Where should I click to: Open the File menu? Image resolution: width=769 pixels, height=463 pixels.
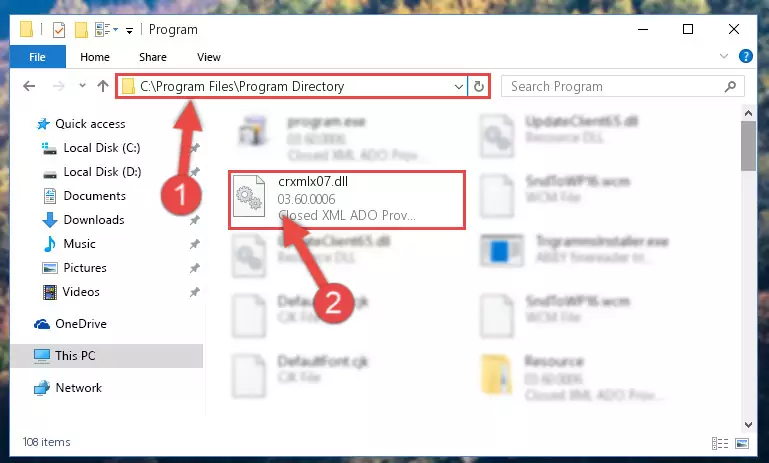[x=37, y=57]
